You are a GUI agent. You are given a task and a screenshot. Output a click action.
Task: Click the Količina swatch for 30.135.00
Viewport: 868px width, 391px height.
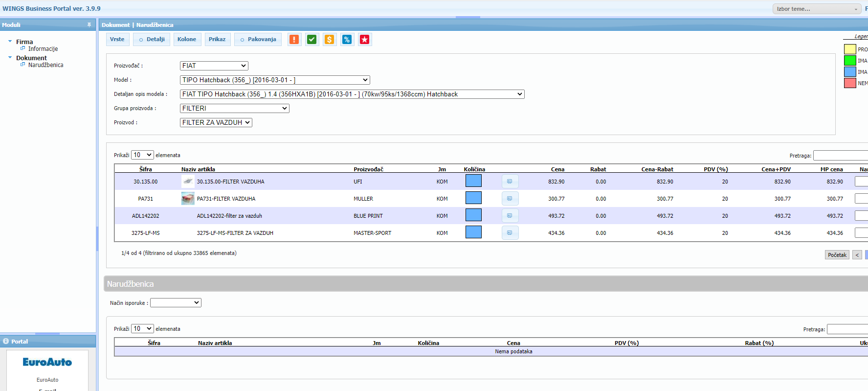(473, 181)
